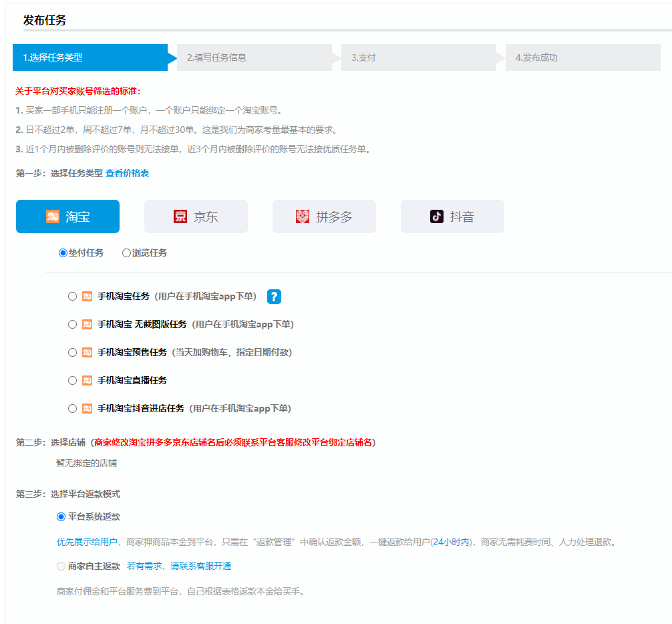
Task: Switch platform to 拼多多
Action: (324, 216)
